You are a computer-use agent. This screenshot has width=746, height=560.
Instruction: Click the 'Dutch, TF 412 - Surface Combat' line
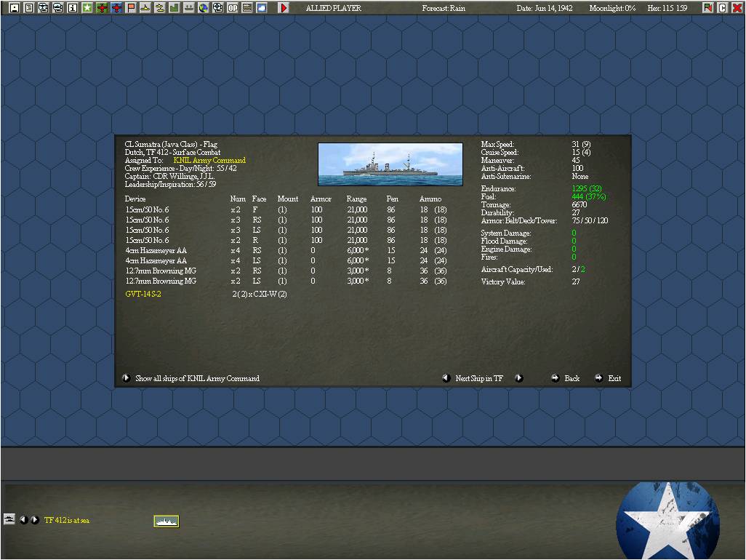coord(173,152)
